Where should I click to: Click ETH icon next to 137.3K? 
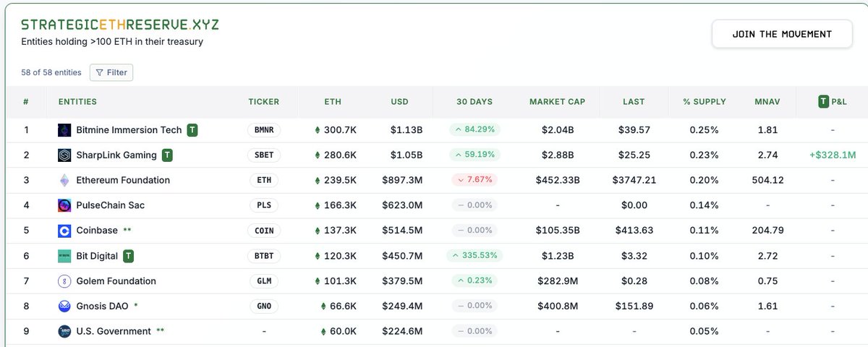317,231
